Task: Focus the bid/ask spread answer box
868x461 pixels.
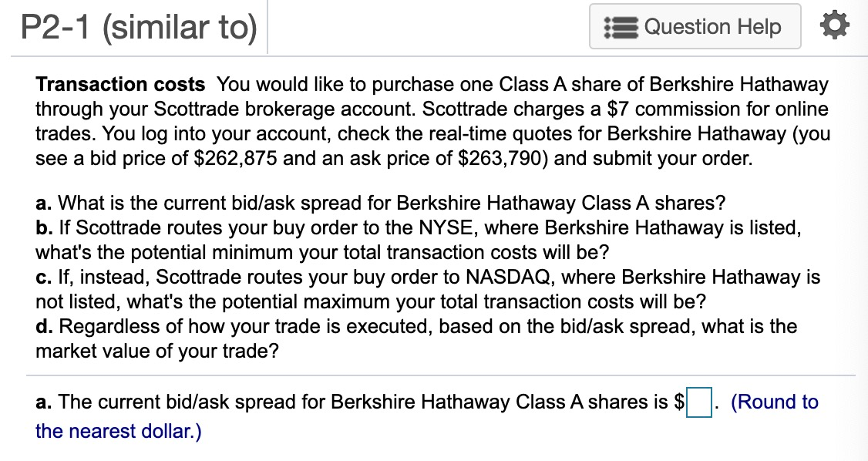Action: coord(698,402)
